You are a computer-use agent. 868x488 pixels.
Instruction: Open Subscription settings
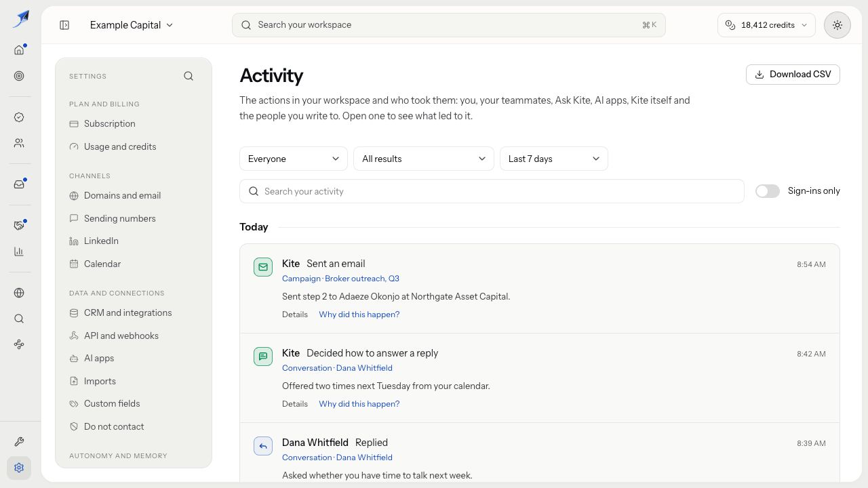pos(134,124)
